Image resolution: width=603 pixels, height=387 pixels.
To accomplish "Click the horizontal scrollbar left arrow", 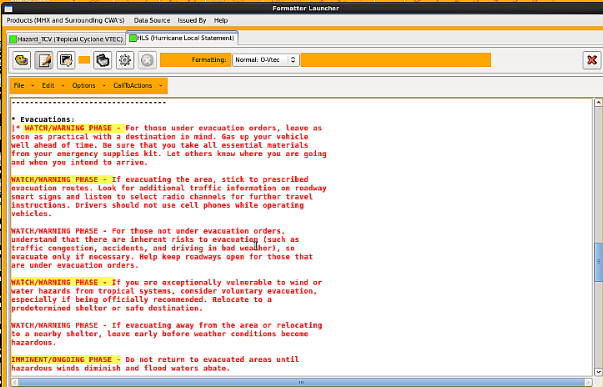I will (x=15, y=382).
